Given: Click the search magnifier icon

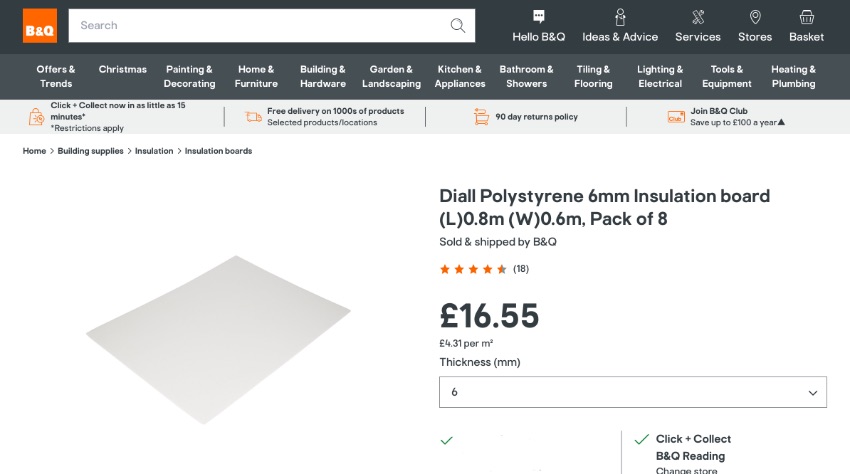Looking at the screenshot, I should coord(458,26).
